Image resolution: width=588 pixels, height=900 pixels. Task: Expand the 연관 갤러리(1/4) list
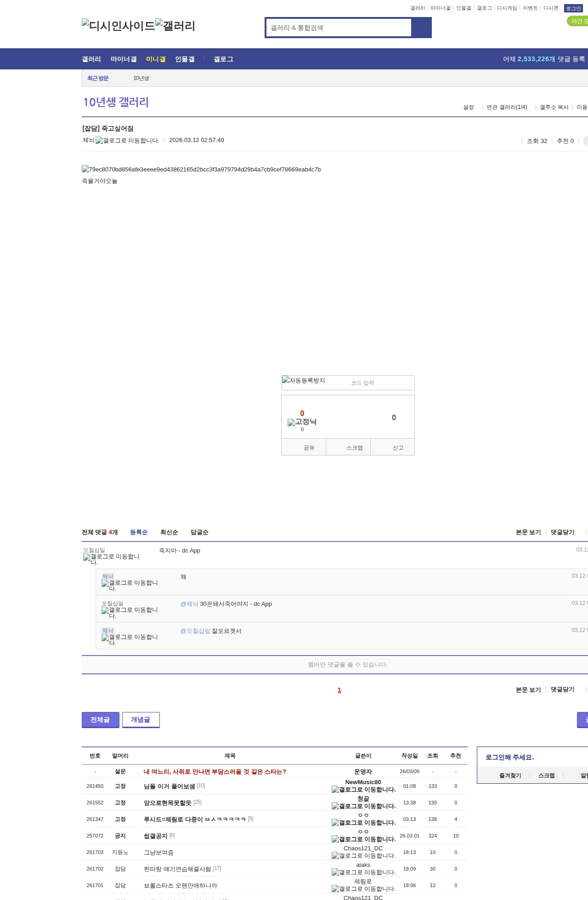click(x=507, y=107)
